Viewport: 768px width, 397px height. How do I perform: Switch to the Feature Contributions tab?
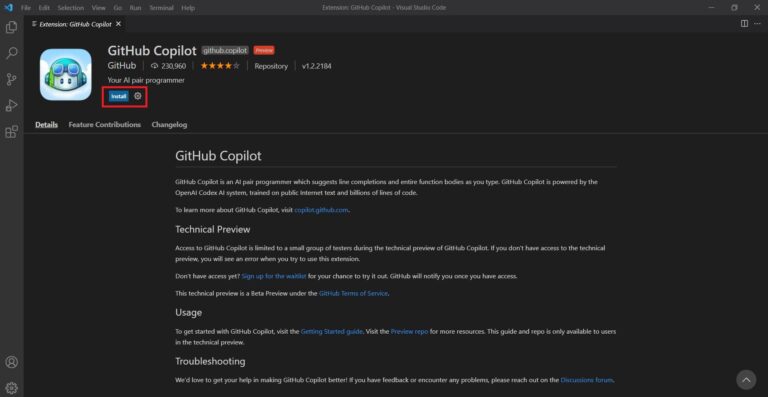[105, 125]
